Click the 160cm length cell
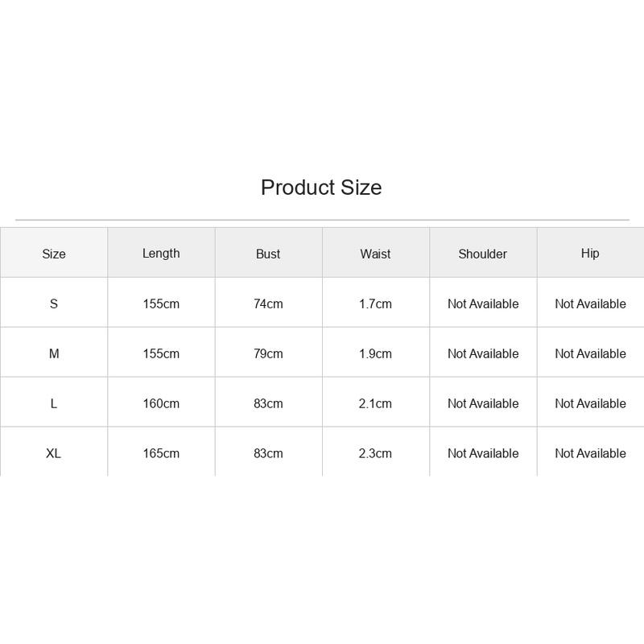644x644 pixels. pos(161,403)
